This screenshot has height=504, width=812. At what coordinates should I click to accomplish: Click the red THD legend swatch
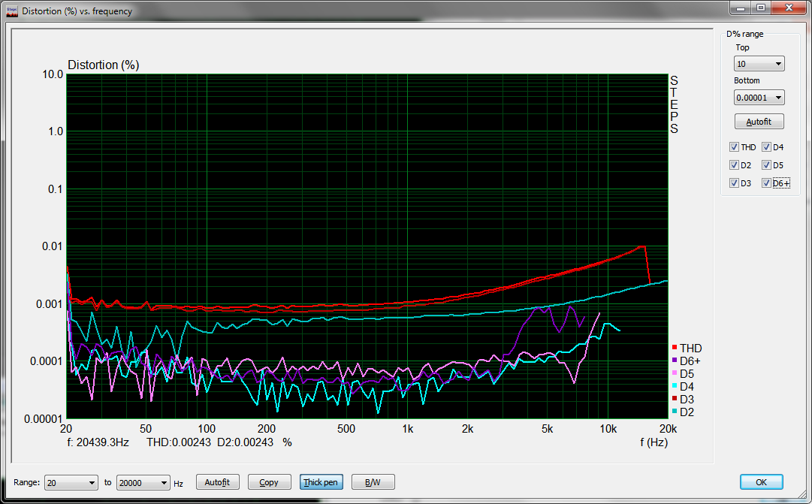675,348
